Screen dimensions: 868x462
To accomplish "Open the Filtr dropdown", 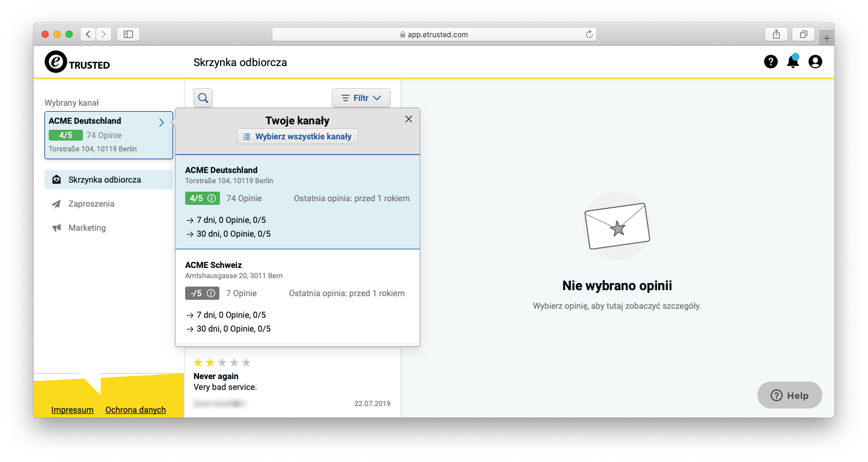I will [361, 98].
